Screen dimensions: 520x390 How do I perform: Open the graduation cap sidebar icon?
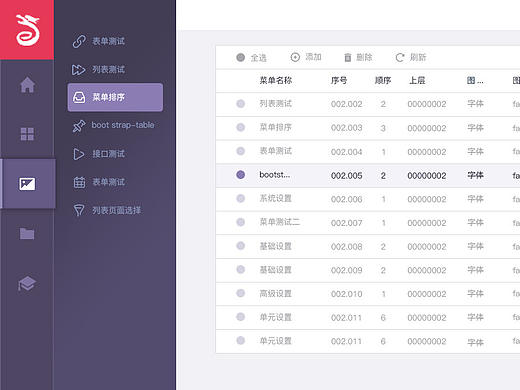[x=27, y=284]
